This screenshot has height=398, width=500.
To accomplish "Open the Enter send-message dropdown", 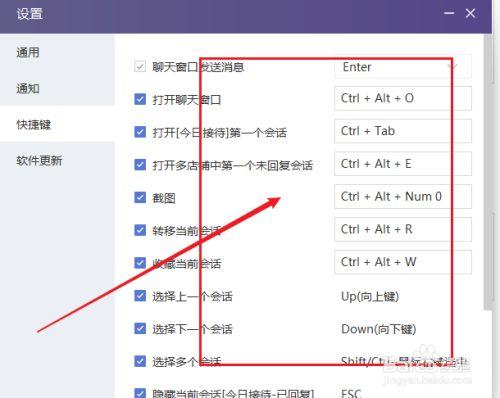I will point(403,67).
